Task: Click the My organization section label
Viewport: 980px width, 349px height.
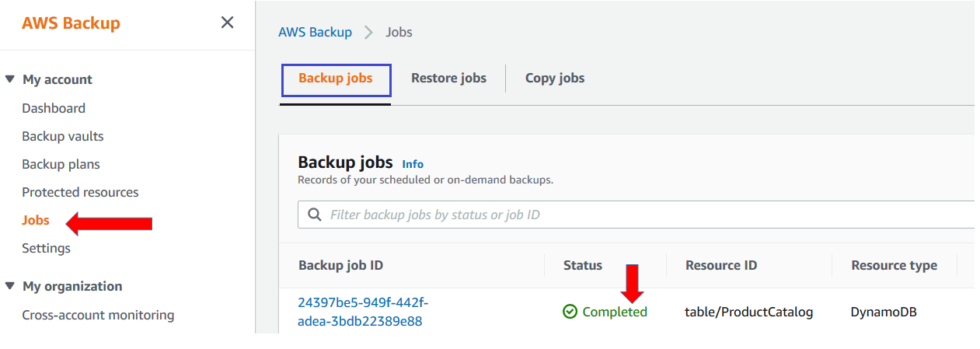Action: pos(72,286)
